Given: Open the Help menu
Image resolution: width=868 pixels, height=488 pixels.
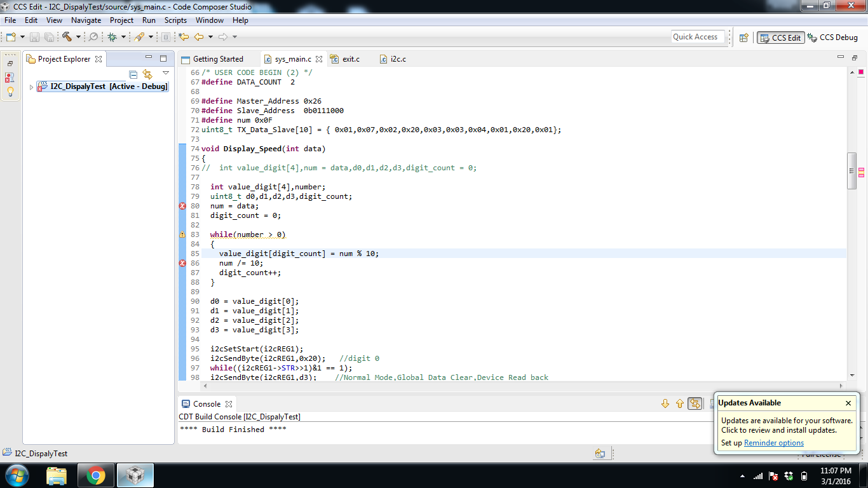Looking at the screenshot, I should (240, 20).
